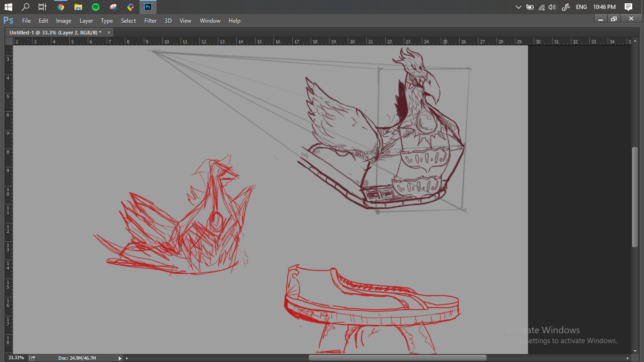The height and width of the screenshot is (362, 644).
Task: Click the vertical scrollbar thumb
Action: point(635,196)
